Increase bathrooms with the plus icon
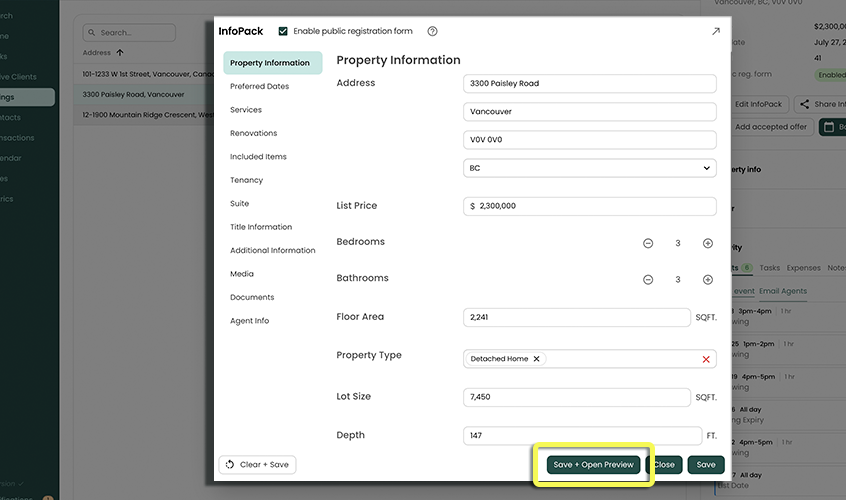This screenshot has width=846, height=500. click(x=708, y=280)
